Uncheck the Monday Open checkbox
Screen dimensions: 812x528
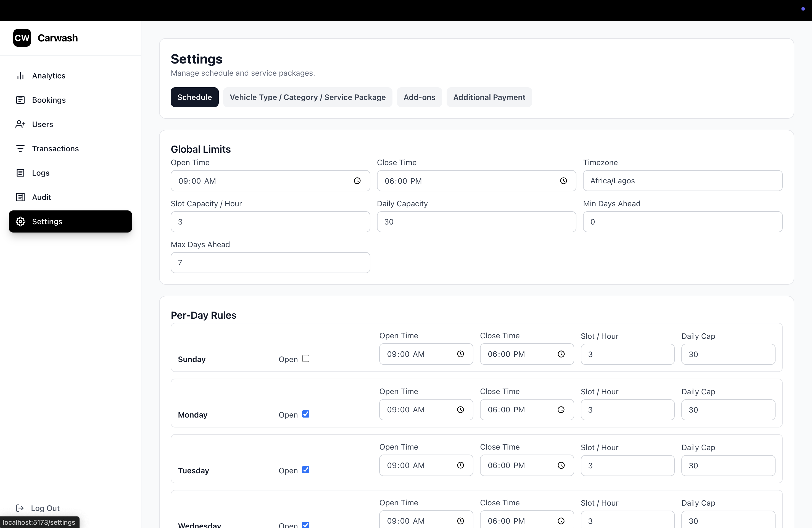tap(306, 414)
